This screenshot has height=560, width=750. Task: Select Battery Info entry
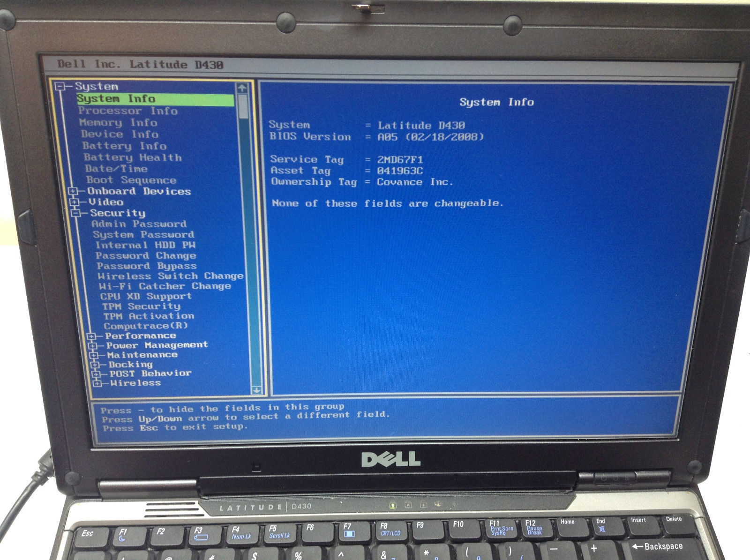(124, 146)
